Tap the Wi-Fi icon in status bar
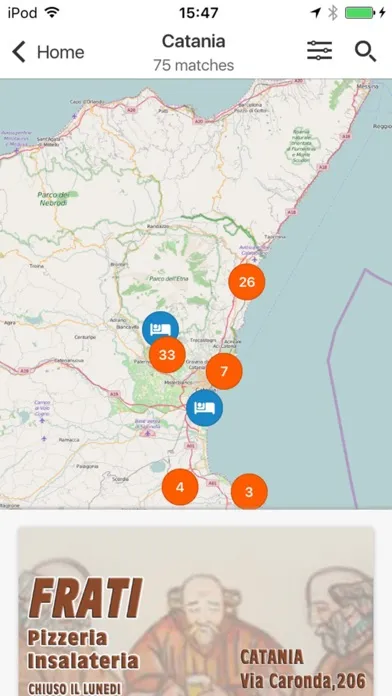The height and width of the screenshot is (696, 392). (x=52, y=12)
